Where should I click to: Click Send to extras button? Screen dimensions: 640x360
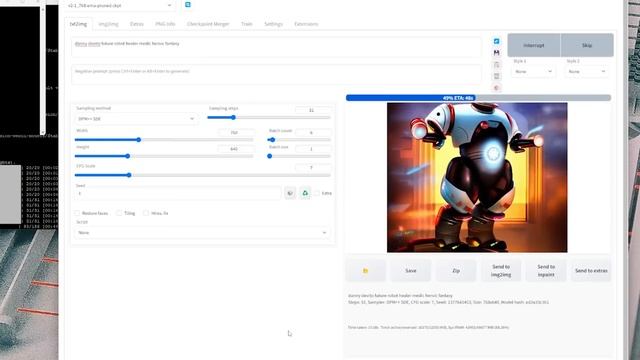pos(591,271)
